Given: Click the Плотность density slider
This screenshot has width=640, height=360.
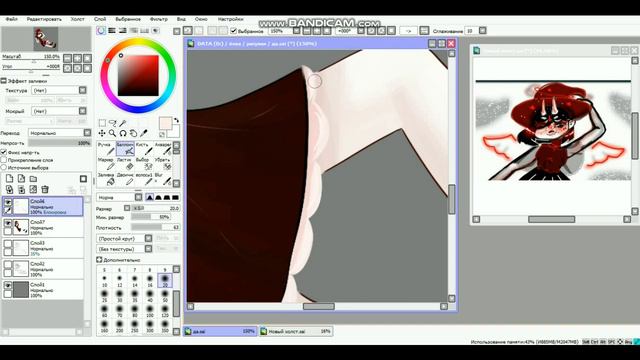Looking at the screenshot, I should tap(155, 227).
